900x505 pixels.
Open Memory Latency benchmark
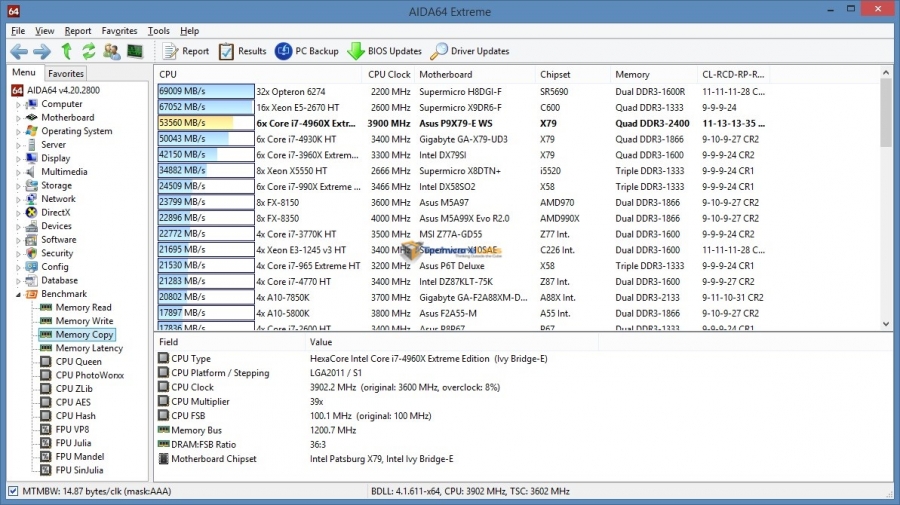click(89, 348)
